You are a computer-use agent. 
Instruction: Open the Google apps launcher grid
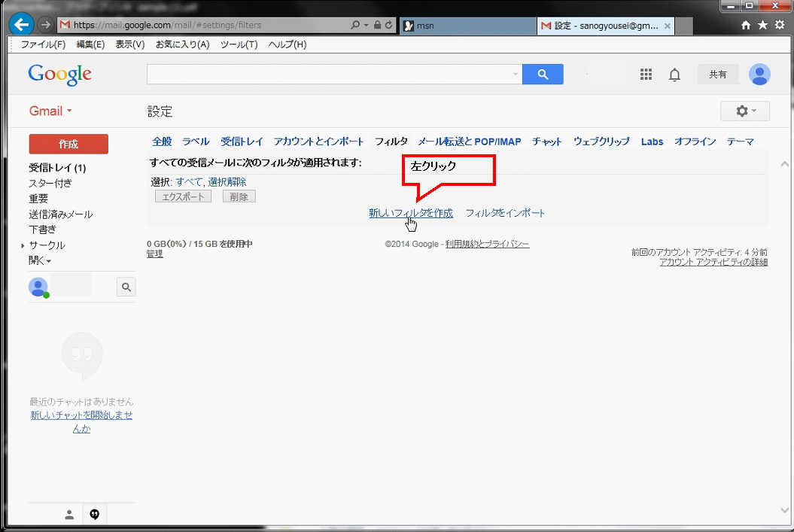pyautogui.click(x=646, y=74)
